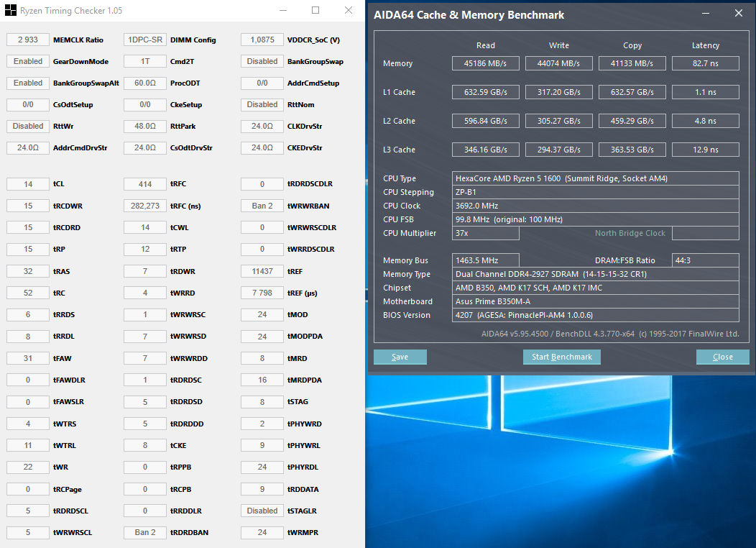Click the Memory Read result 45186 MB/s

point(486,63)
